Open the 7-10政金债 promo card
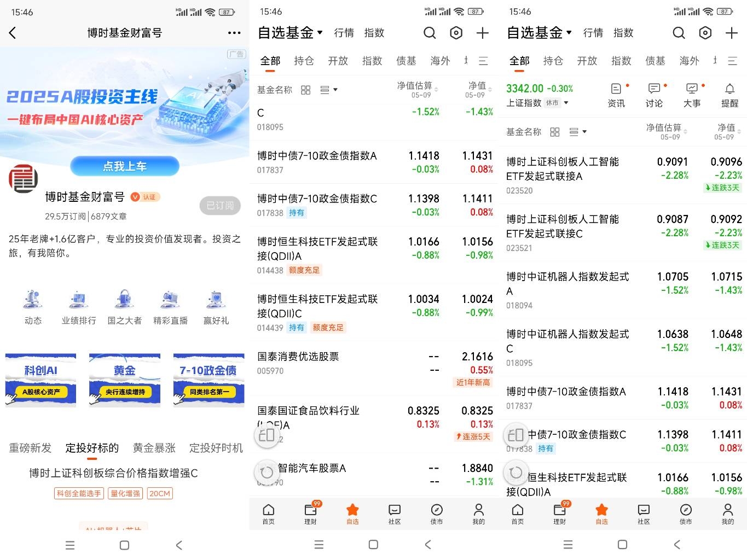Image resolution: width=747 pixels, height=560 pixels. (x=209, y=380)
